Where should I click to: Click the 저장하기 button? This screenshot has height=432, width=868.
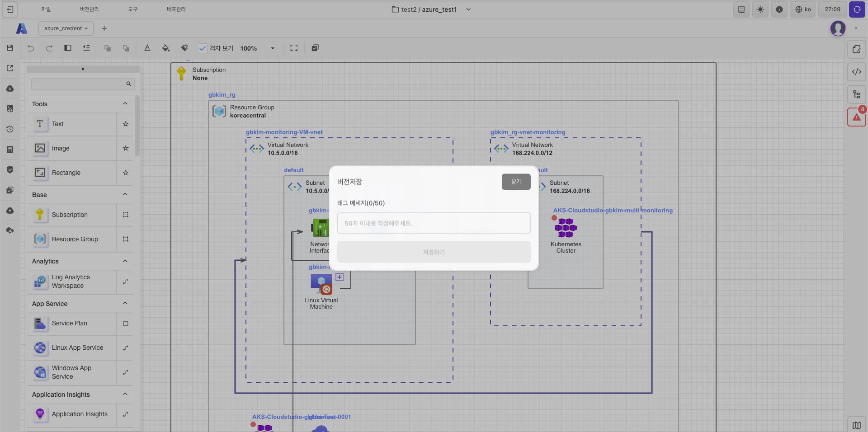(434, 252)
